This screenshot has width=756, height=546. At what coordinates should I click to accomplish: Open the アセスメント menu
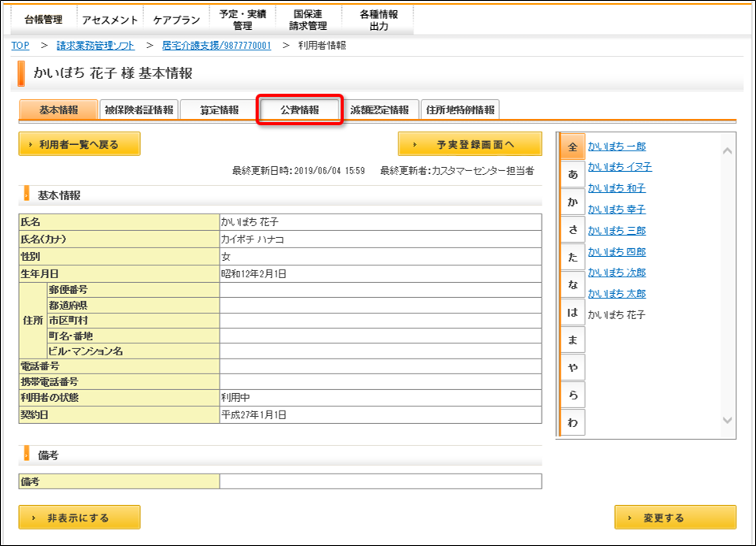pos(110,20)
